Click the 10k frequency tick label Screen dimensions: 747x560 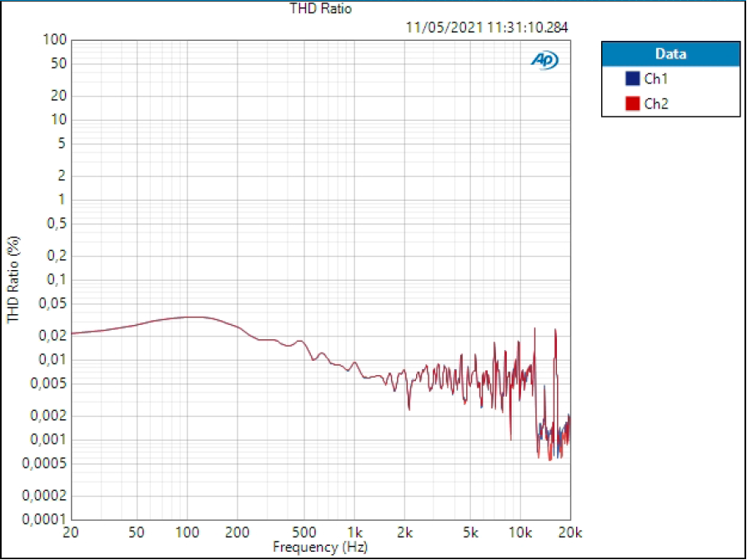520,532
